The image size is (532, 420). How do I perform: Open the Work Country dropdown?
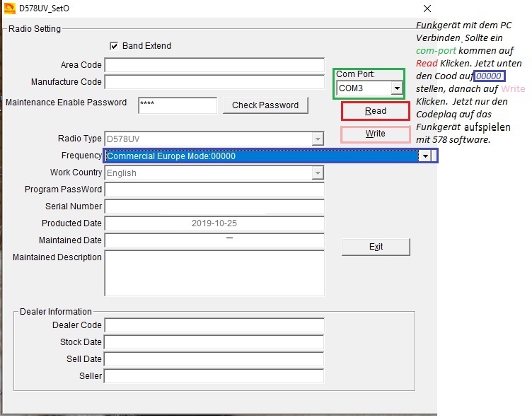(318, 173)
